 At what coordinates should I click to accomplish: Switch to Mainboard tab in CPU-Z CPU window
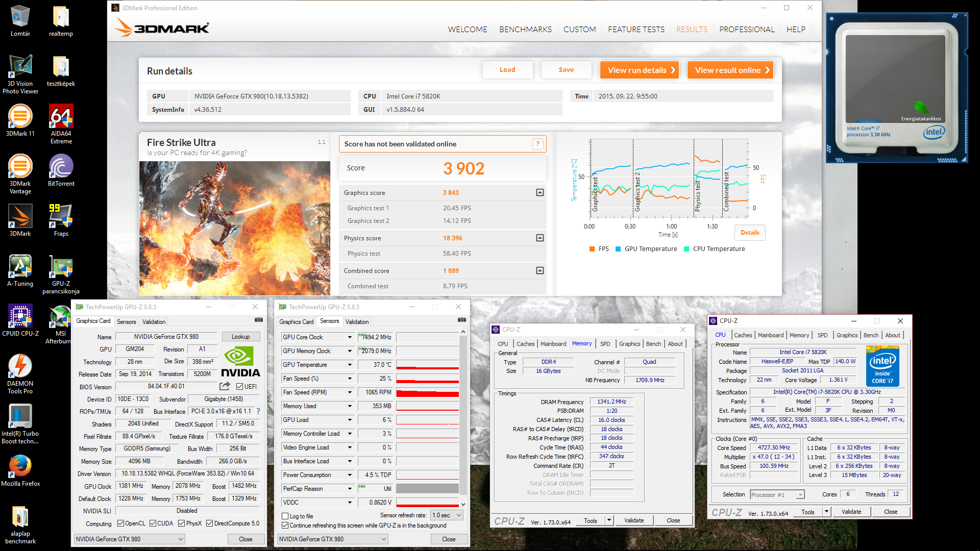point(770,335)
